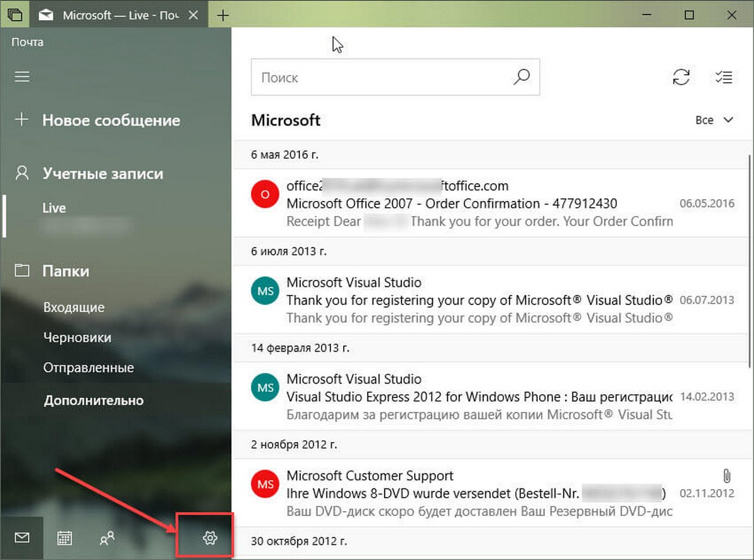Click the message list vertical scrollbar
The height and width of the screenshot is (560, 754).
(750, 261)
